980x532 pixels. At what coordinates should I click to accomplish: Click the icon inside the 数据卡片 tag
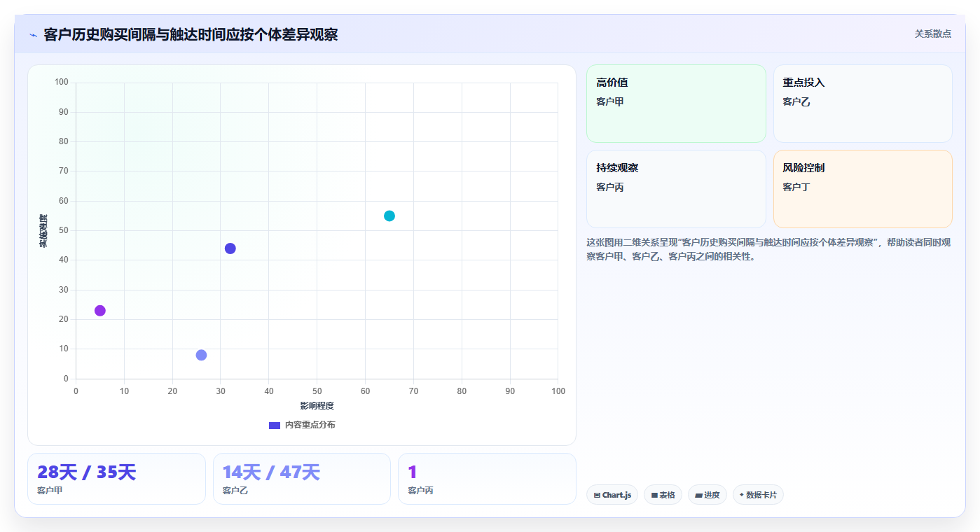tap(742, 494)
